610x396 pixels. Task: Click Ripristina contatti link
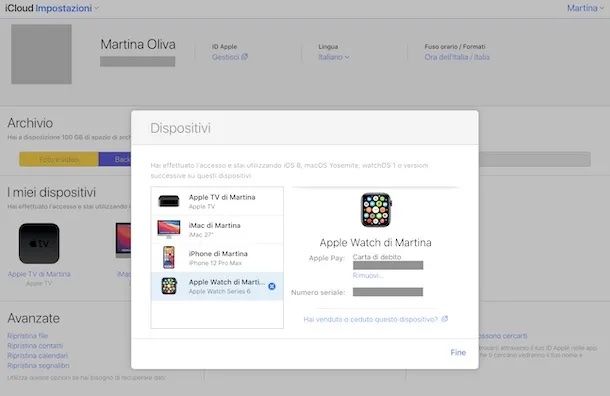tap(35, 346)
